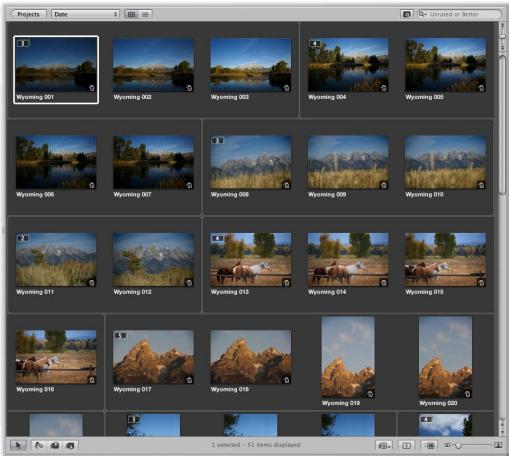Click the "Wyoming 020" name label
Screen dimensions: 509x456
pyautogui.click(x=438, y=403)
